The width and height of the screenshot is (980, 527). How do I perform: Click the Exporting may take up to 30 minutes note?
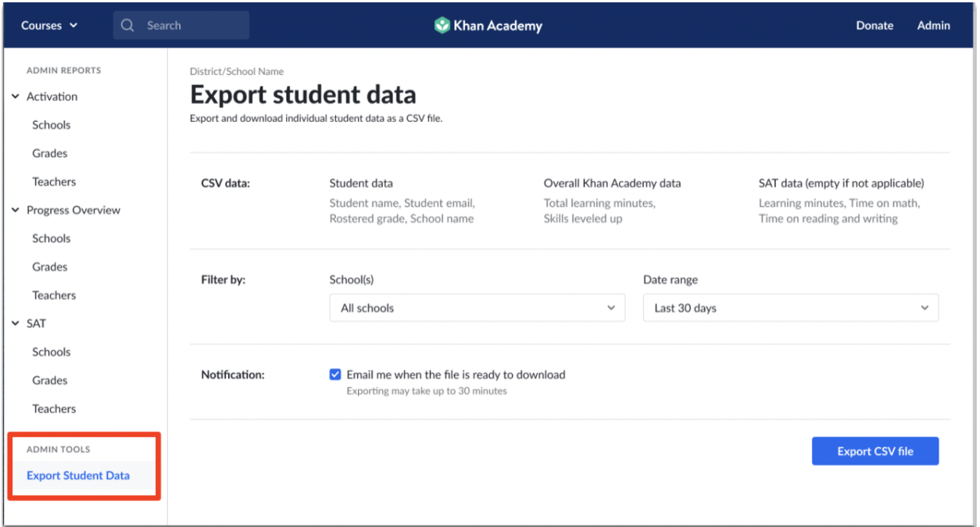[427, 391]
